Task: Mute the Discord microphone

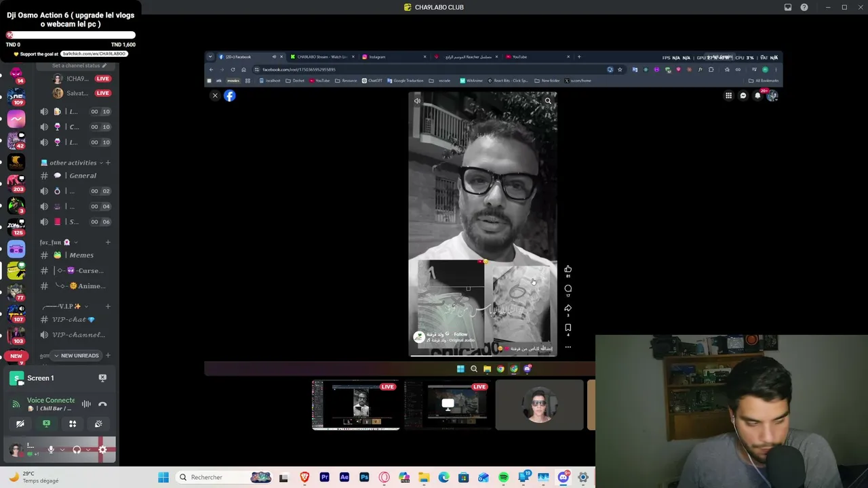Action: click(51, 449)
